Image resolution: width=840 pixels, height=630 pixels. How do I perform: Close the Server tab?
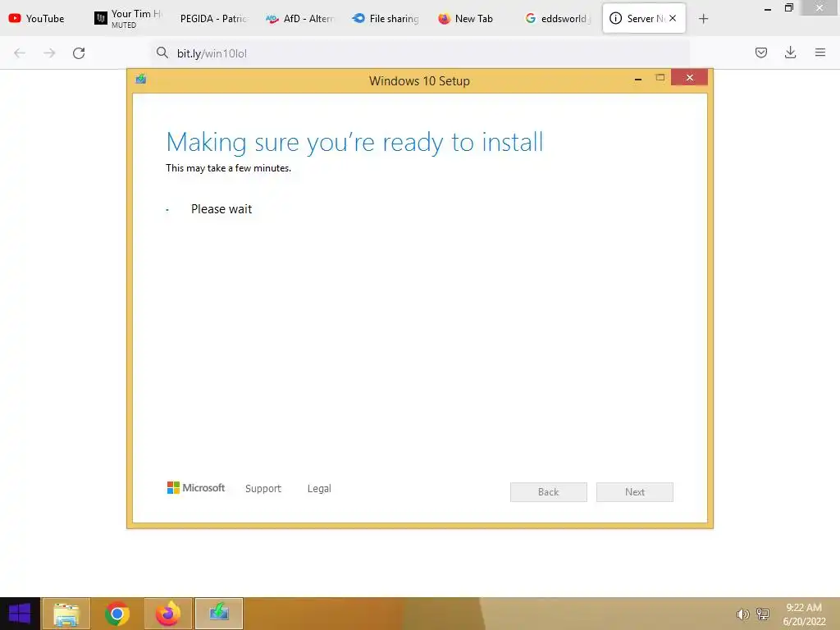tap(673, 18)
